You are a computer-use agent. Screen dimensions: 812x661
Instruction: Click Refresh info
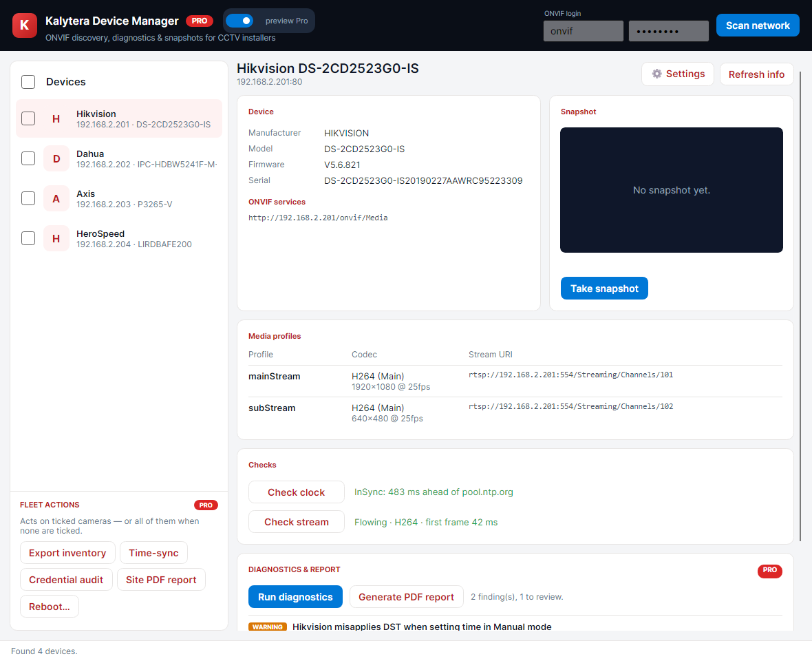756,74
